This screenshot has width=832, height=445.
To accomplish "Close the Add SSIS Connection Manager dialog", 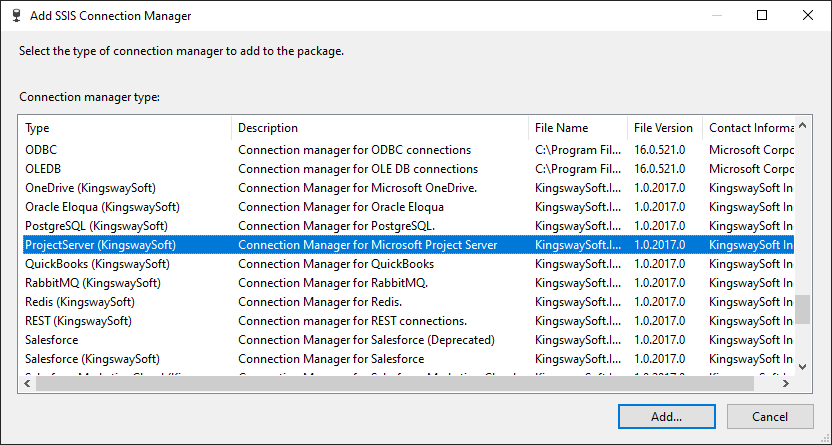I will click(x=808, y=15).
